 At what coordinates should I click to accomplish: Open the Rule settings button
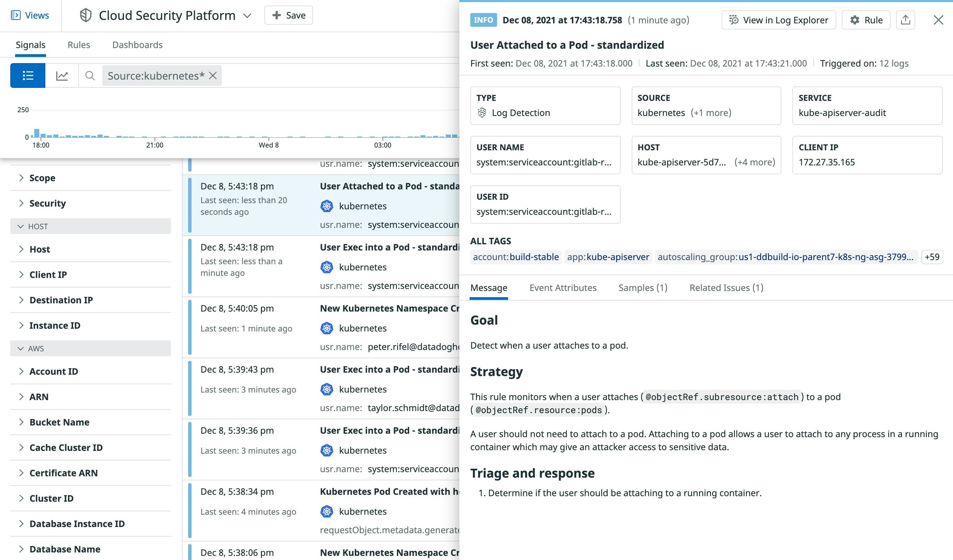(866, 20)
